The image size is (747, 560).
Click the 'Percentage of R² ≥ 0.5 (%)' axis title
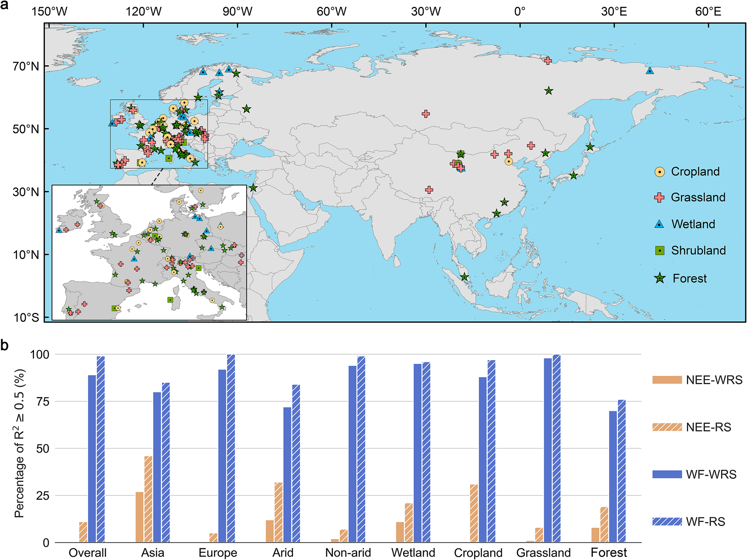point(20,443)
